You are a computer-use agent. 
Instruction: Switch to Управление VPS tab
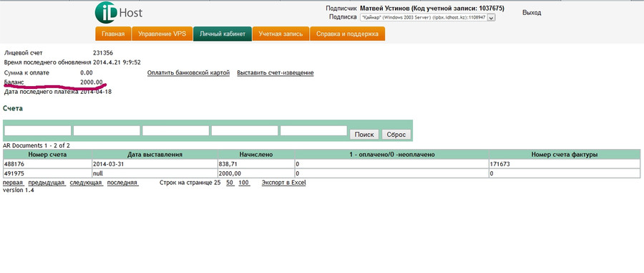point(162,34)
